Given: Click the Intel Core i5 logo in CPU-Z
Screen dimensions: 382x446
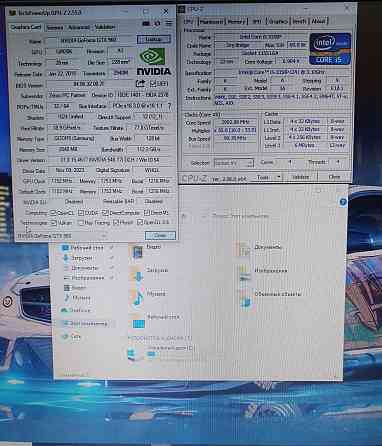Looking at the screenshot, I should 330,49.
